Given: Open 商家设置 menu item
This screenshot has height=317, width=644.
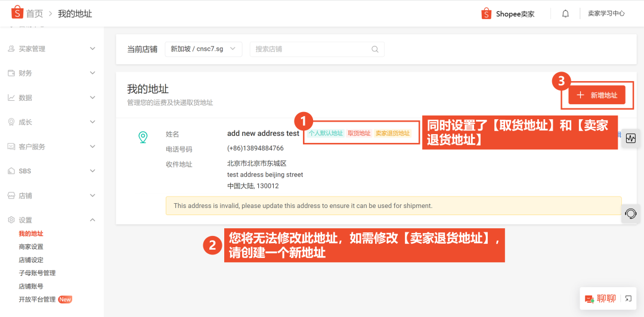Looking at the screenshot, I should pos(31,247).
